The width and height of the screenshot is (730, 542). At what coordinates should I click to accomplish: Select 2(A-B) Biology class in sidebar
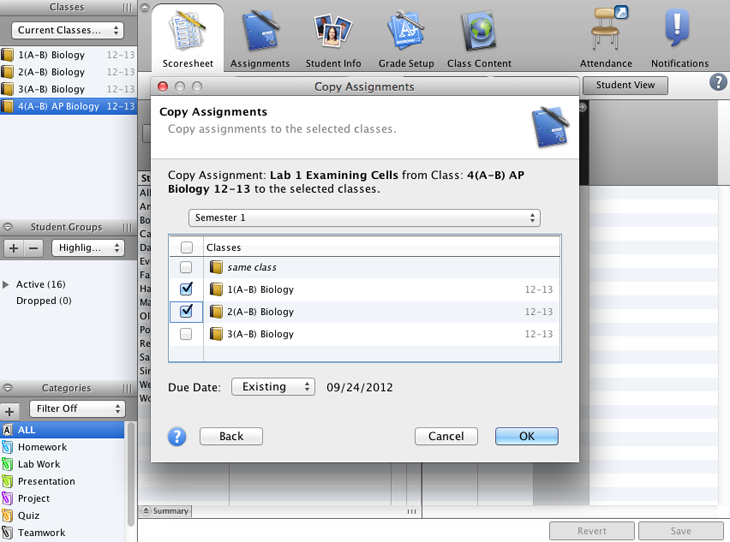click(x=51, y=72)
